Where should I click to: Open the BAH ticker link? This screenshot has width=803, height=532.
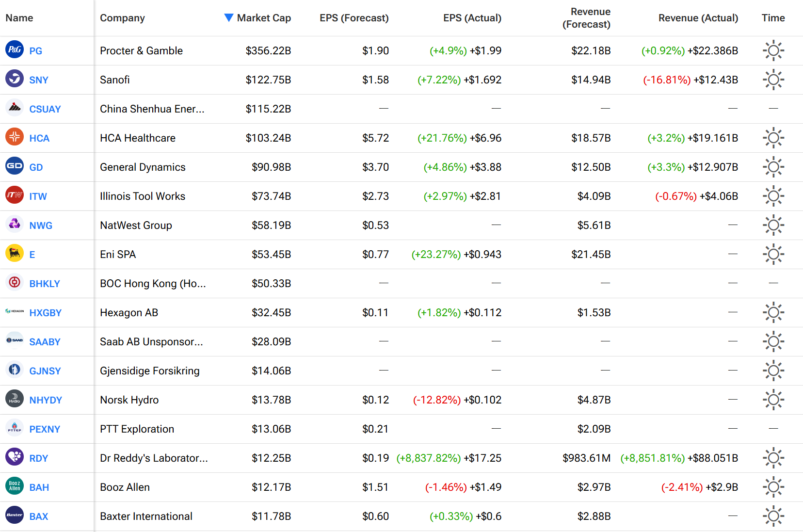point(39,487)
